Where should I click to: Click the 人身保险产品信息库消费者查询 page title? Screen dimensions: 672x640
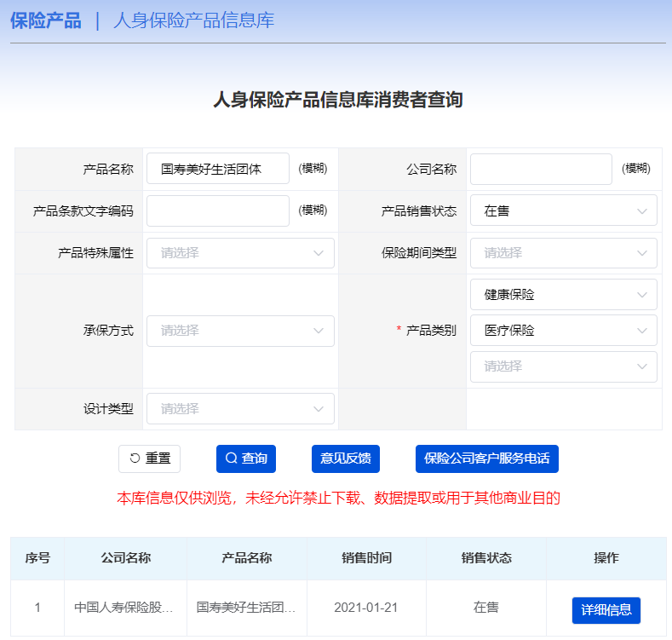click(x=338, y=100)
